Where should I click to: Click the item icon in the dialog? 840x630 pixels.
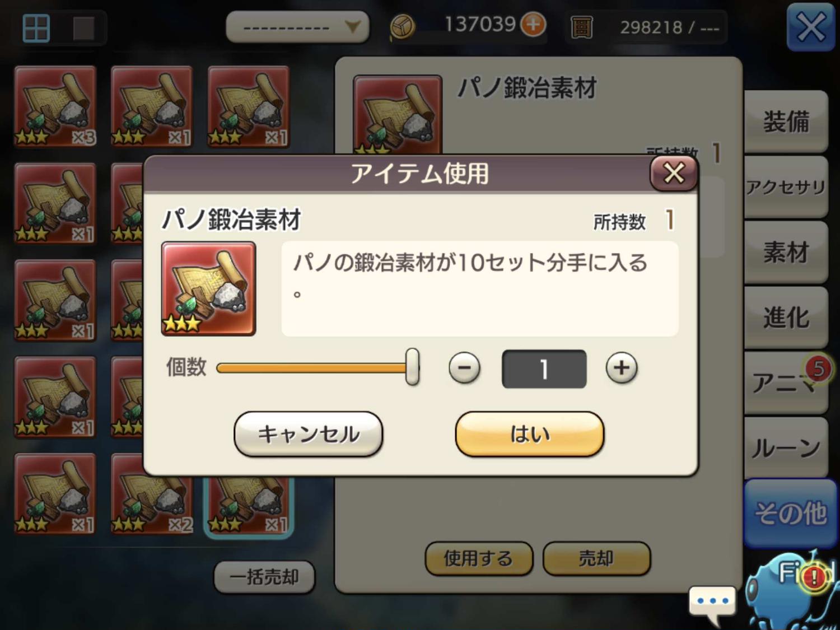[x=208, y=289]
